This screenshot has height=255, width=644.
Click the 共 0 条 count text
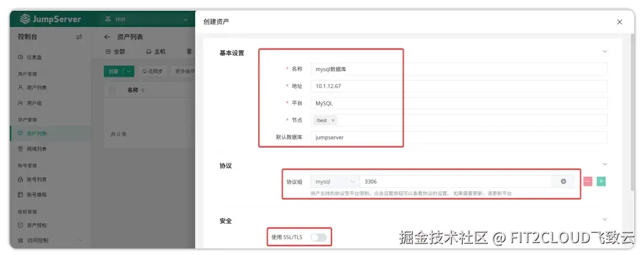pos(119,134)
